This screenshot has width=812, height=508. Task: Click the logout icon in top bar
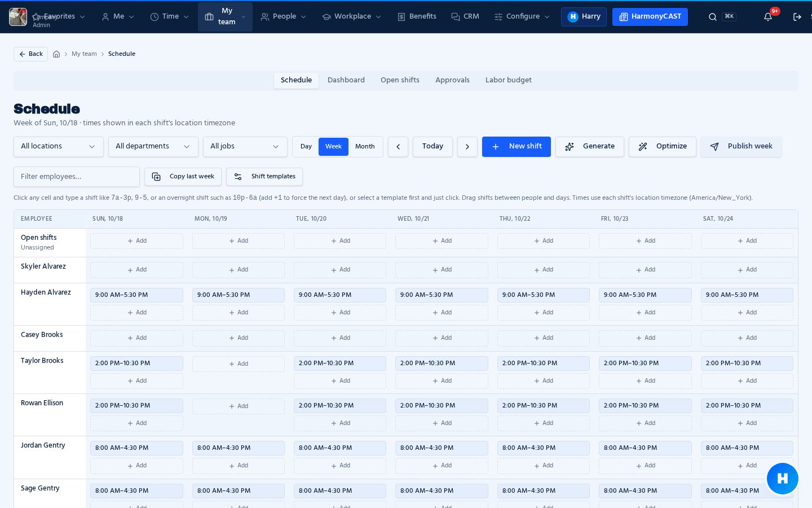point(797,17)
